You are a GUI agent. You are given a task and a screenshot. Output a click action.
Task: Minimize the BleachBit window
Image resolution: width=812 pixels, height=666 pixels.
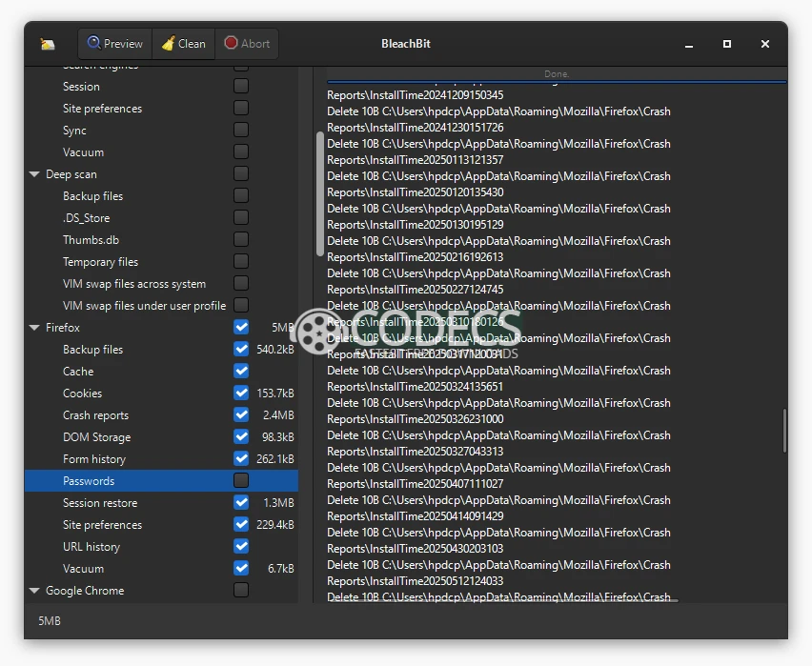pos(689,44)
